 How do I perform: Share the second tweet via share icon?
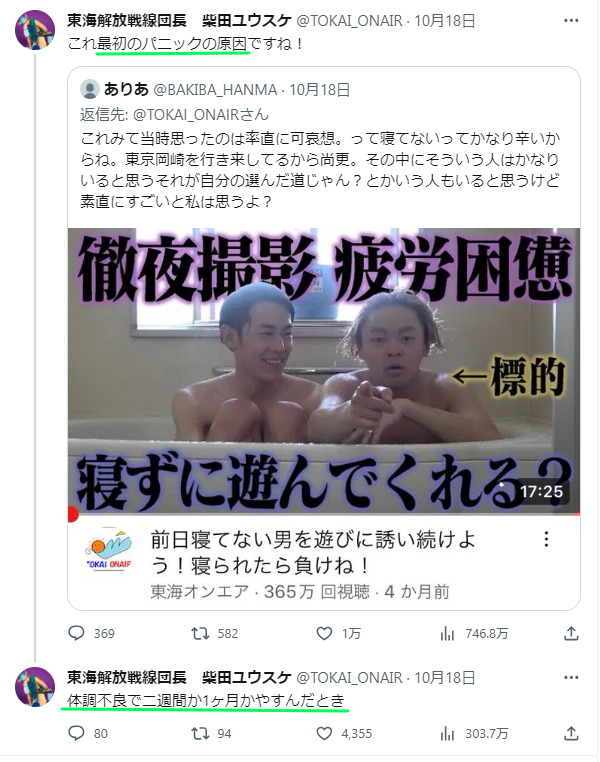571,733
